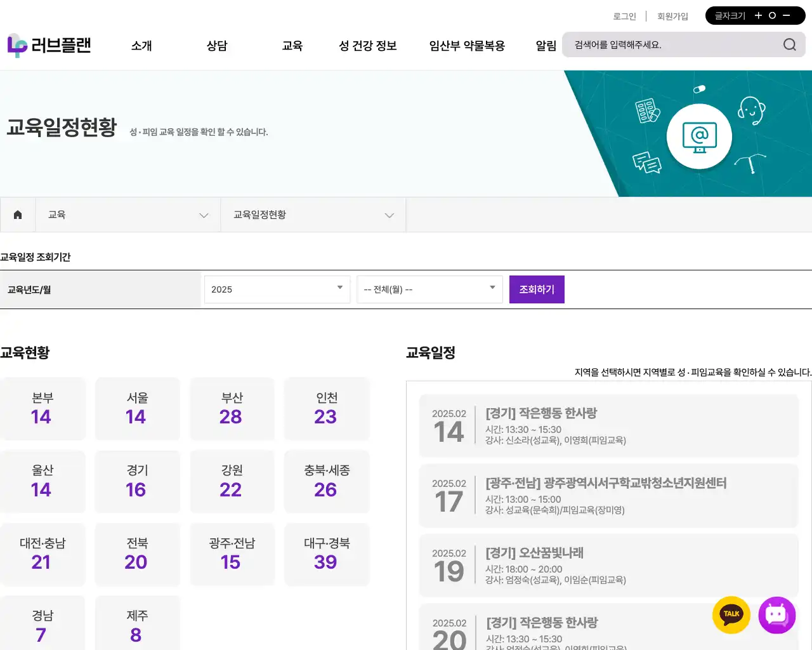Increase font size with plus icon
The image size is (812, 650).
[758, 16]
